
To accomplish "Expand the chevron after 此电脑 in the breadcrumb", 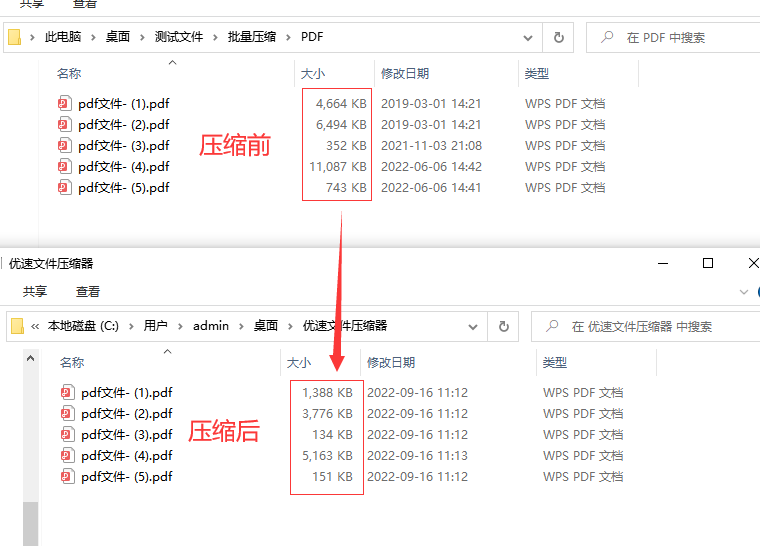I will (93, 37).
